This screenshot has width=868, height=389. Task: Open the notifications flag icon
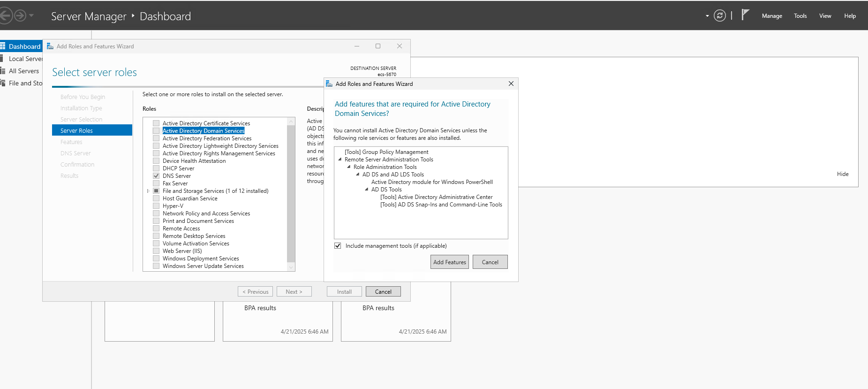point(745,15)
